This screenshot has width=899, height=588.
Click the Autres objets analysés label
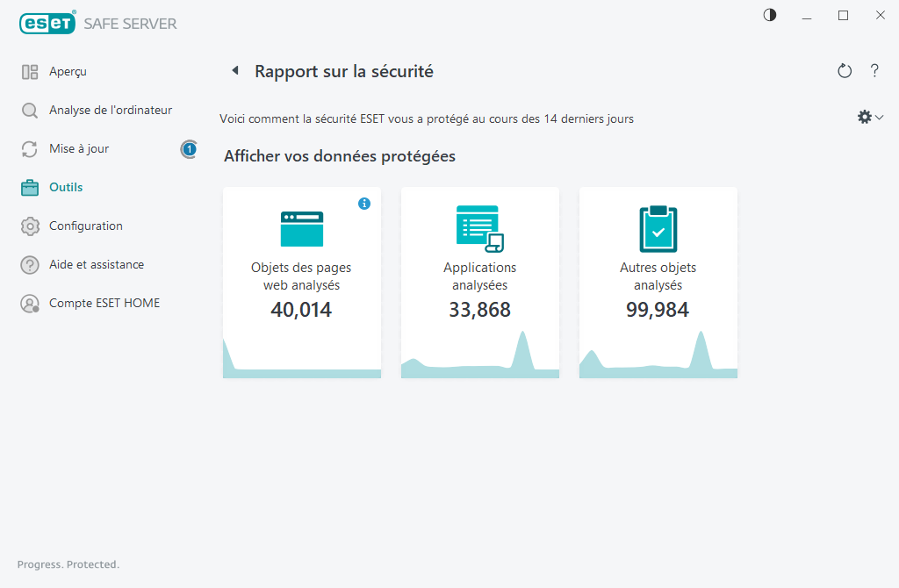point(658,276)
